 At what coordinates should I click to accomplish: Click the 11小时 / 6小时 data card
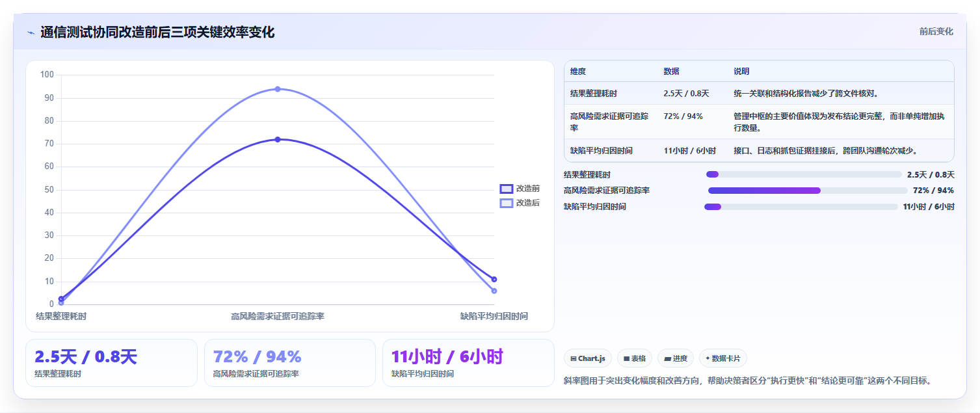tap(468, 363)
